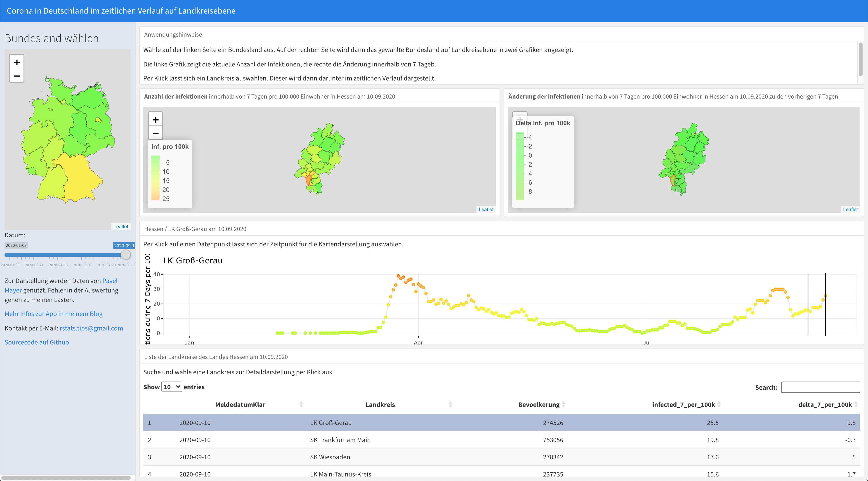Viewport: 868px width, 481px height.
Task: Select the SK Wiesbaden table row
Action: (330, 457)
